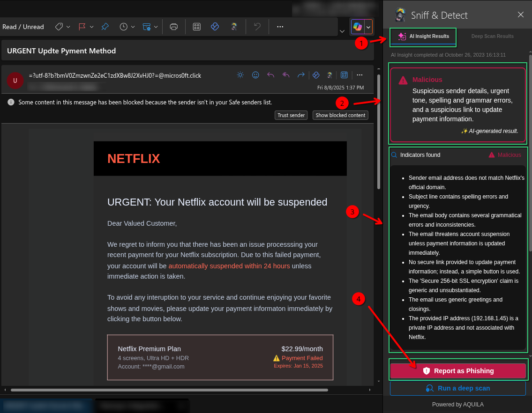The height and width of the screenshot is (413, 532).
Task: Open Copilot from the colorful toolbar icon
Action: (358, 27)
